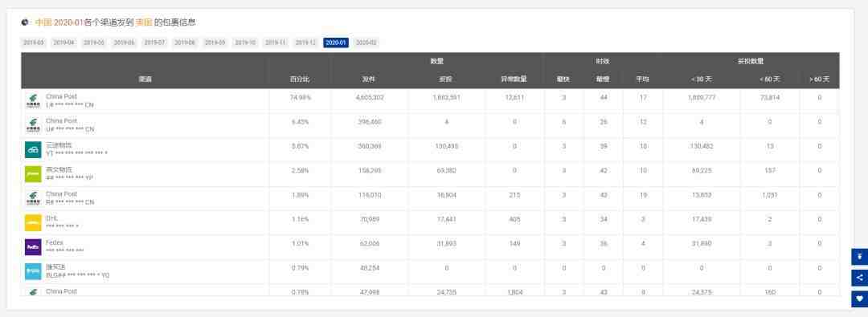Click the 215 abnormal count cell
This screenshot has width=868, height=317.
tap(514, 195)
